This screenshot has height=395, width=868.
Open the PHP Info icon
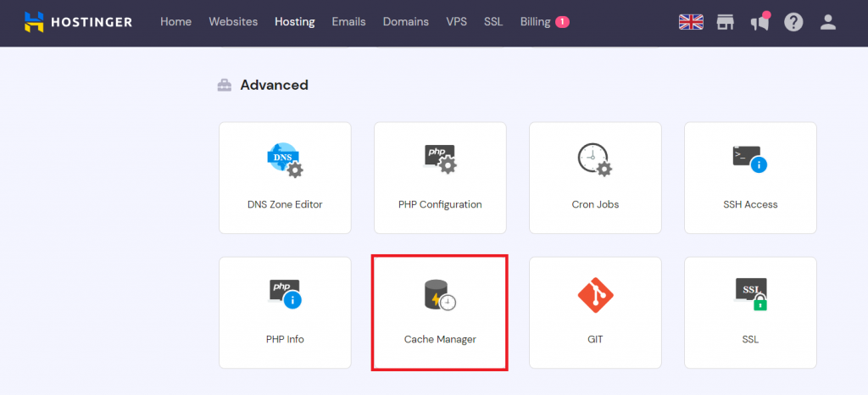click(285, 293)
